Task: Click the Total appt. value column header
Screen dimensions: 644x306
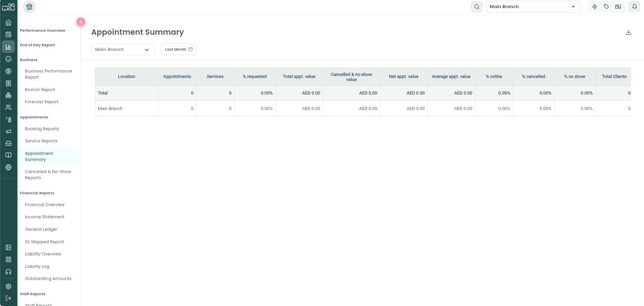Action: pos(299,77)
